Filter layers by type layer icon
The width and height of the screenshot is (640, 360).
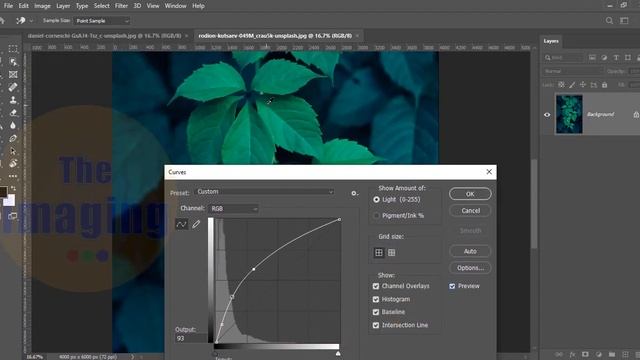(616, 58)
